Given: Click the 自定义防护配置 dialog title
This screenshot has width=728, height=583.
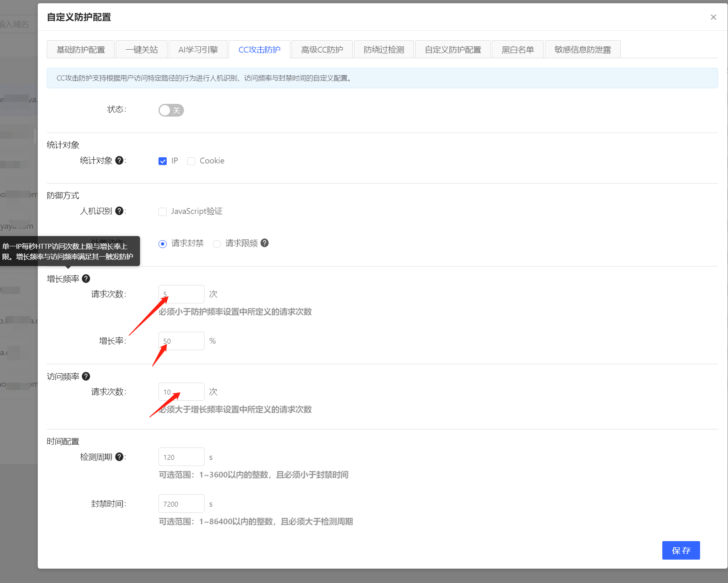Looking at the screenshot, I should point(79,17).
